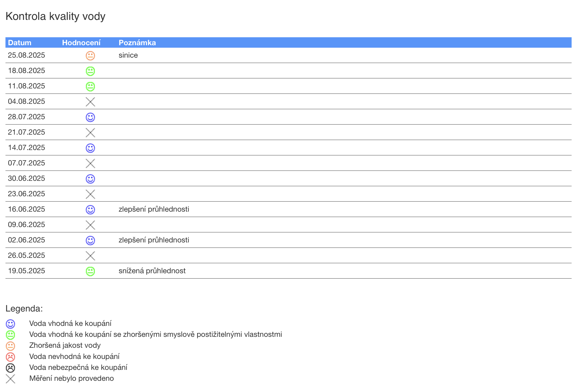Click the blue smiley for 14.07.2025
Viewport: 588px width, 387px height.
[x=90, y=148]
